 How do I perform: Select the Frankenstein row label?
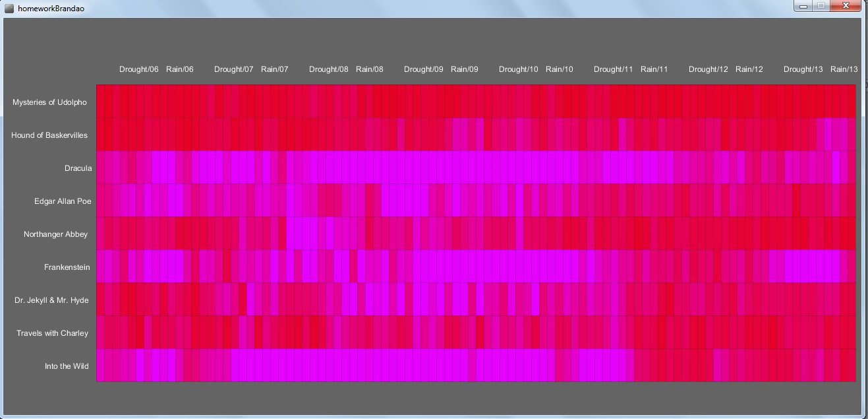pyautogui.click(x=67, y=267)
